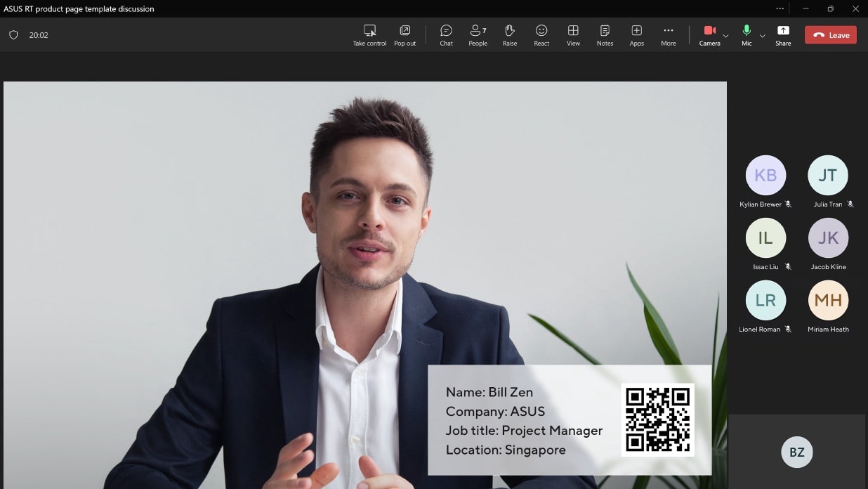Restore down the meeting window
Image resolution: width=868 pixels, height=489 pixels.
(x=830, y=8)
